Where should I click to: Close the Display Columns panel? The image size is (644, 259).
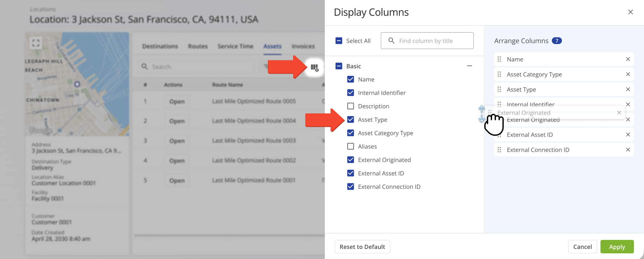pyautogui.click(x=630, y=12)
